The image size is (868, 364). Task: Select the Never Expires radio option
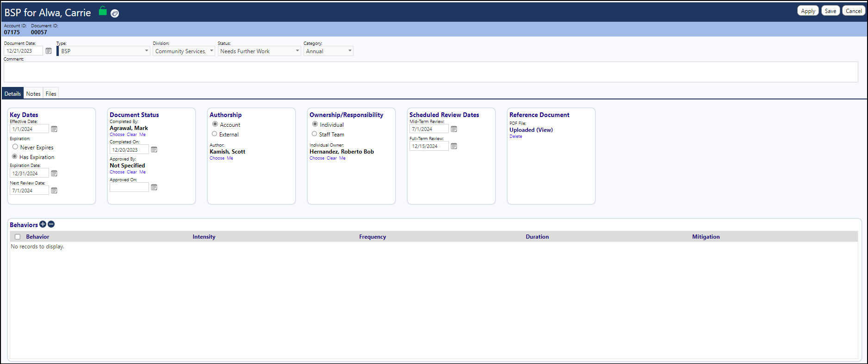tap(15, 147)
